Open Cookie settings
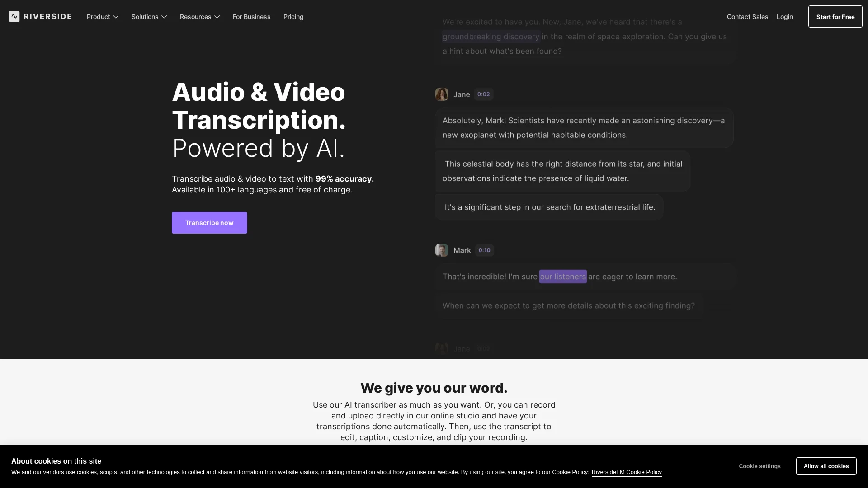The width and height of the screenshot is (868, 488). (759, 466)
